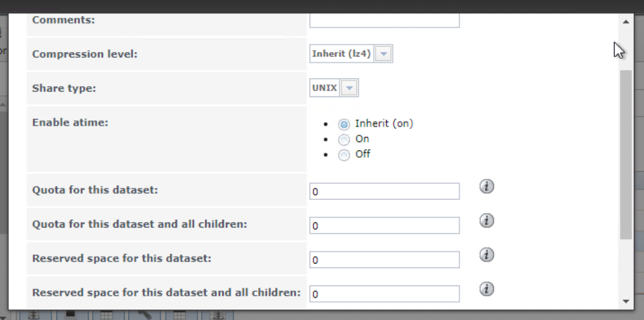Click the scrollbar down arrow in dialog
This screenshot has height=320, width=644.
pyautogui.click(x=625, y=301)
